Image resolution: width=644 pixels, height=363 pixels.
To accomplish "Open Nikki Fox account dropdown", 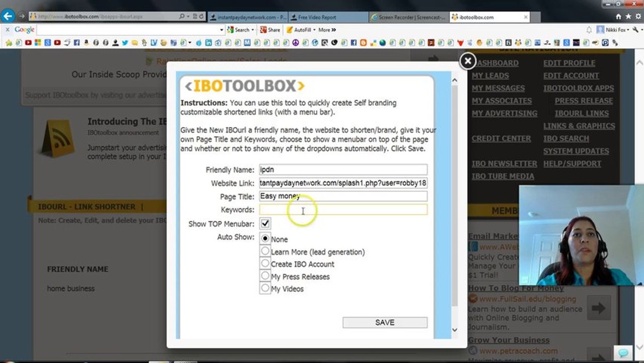I will coord(628,30).
